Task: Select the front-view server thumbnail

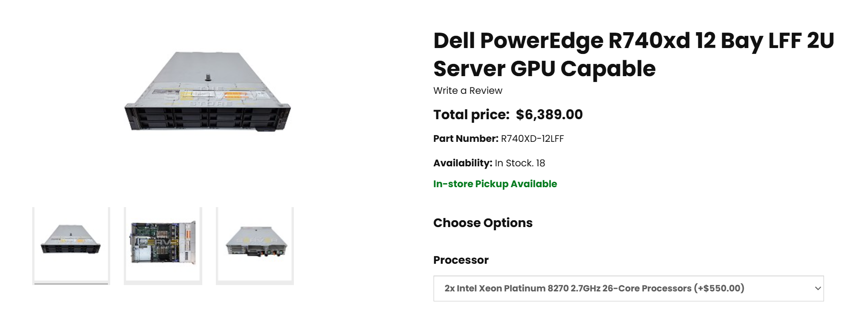Action: (71, 245)
